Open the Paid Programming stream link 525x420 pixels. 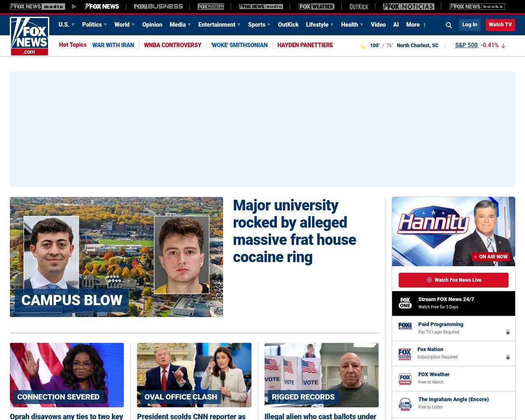coord(441,324)
